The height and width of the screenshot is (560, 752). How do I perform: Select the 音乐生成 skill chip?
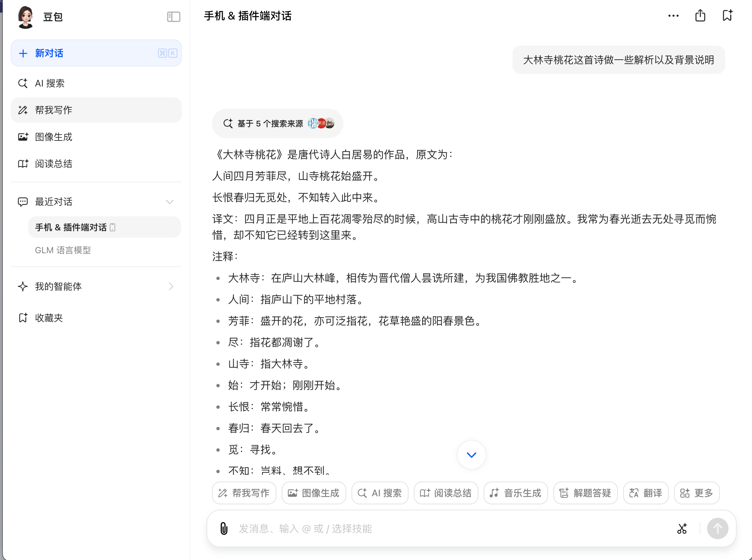click(515, 493)
